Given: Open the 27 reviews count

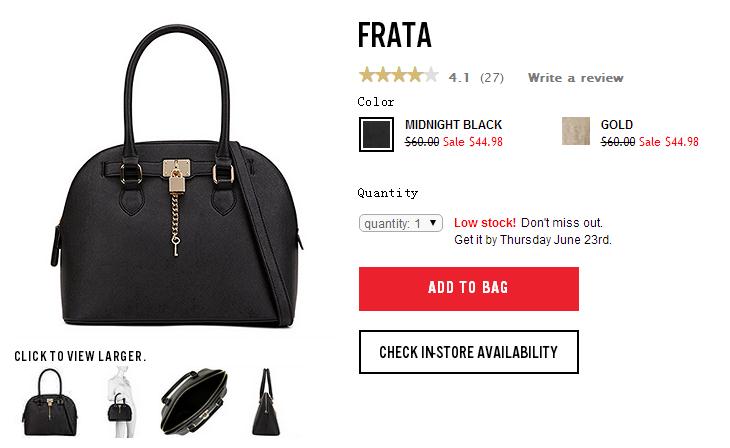Looking at the screenshot, I should (492, 78).
